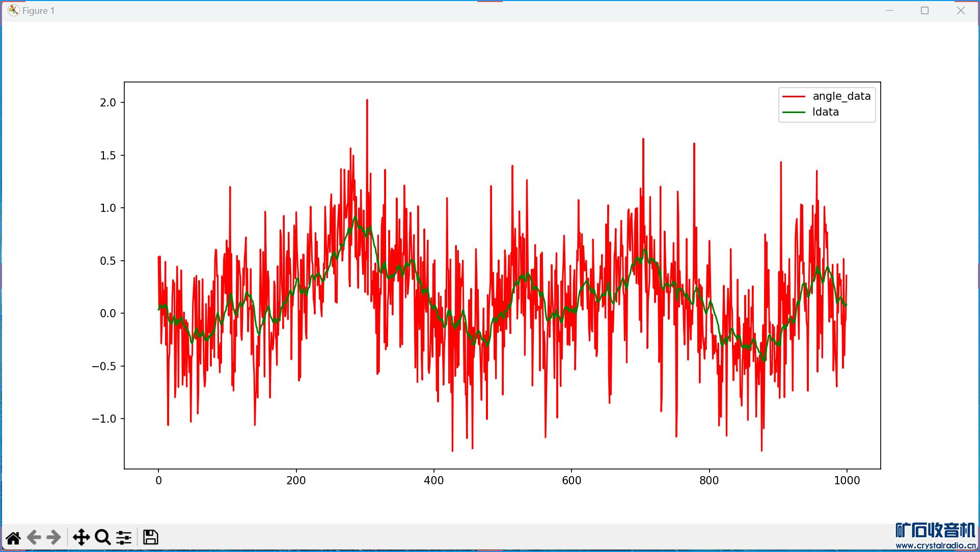
Task: Click y-axis tick label 2.0
Action: click(108, 102)
